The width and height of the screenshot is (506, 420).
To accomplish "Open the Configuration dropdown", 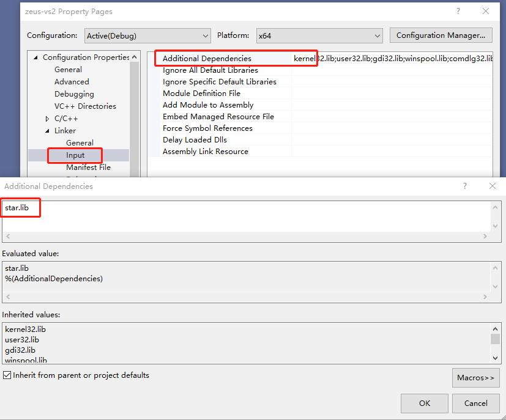I will [147, 35].
